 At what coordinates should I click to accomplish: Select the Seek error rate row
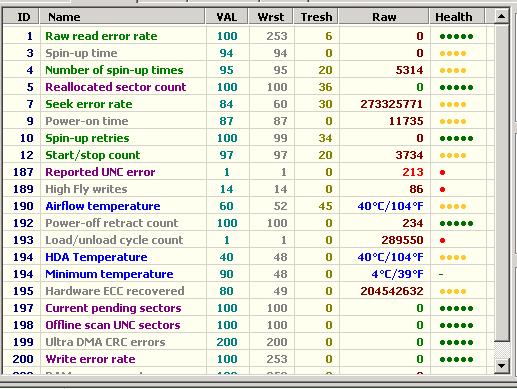click(248, 104)
